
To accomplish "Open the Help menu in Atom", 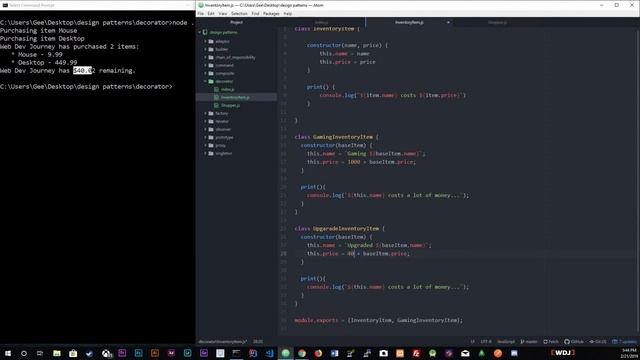I will [x=288, y=13].
